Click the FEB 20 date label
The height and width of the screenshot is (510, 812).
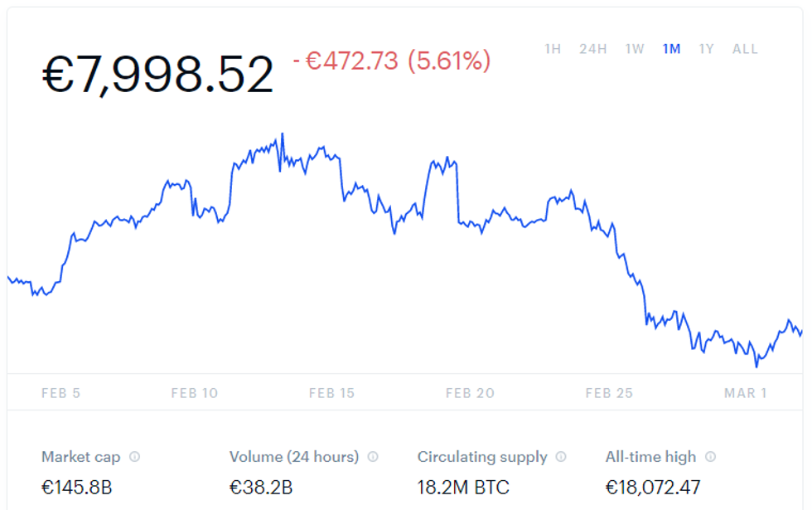(x=471, y=393)
